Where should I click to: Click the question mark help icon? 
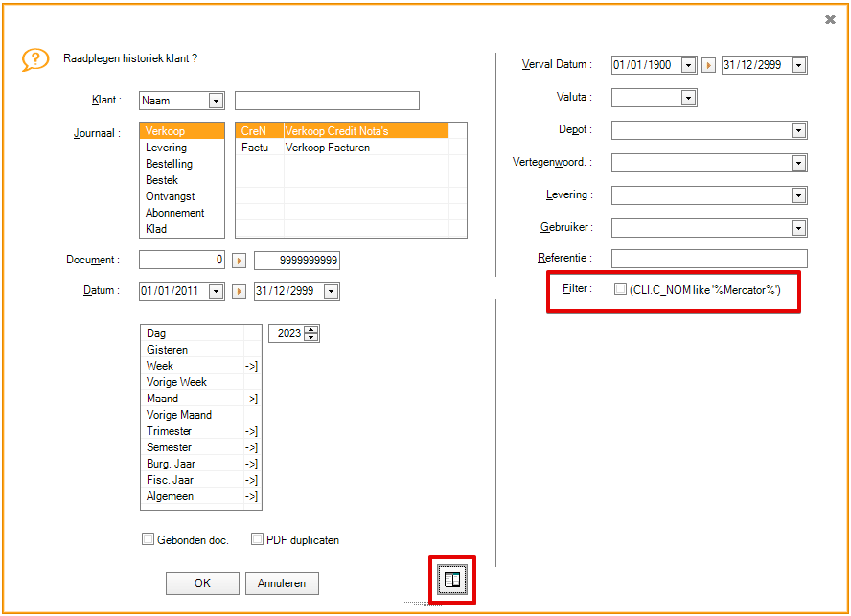click(35, 60)
